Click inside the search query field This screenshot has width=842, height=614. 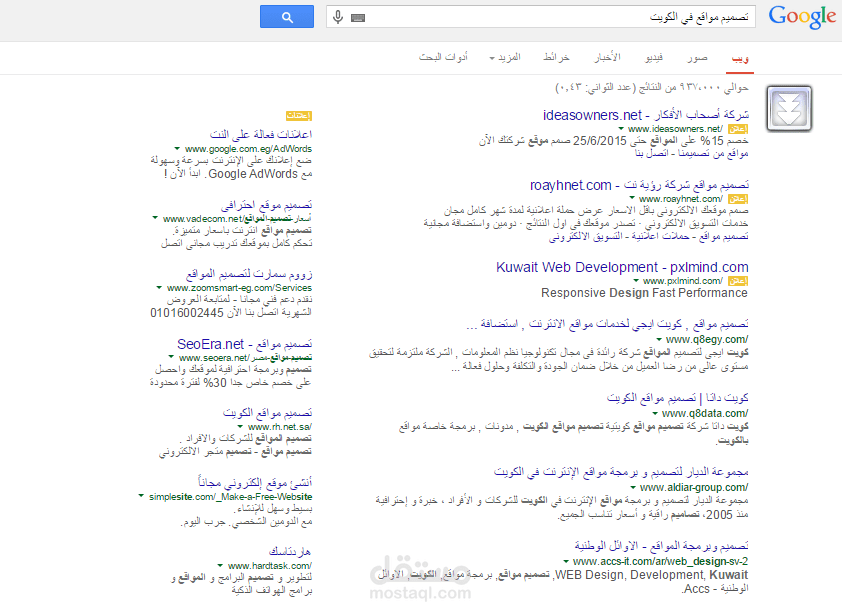pyautogui.click(x=540, y=17)
